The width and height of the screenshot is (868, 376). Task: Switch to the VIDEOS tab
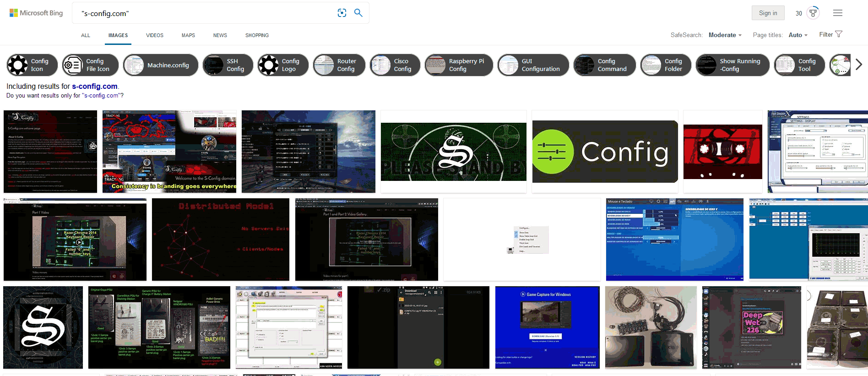155,35
